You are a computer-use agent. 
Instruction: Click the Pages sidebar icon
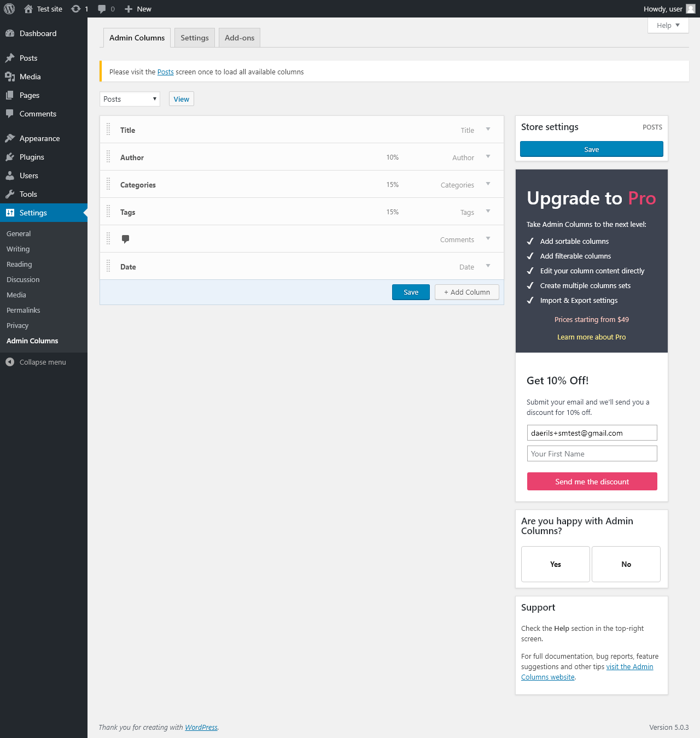click(10, 95)
